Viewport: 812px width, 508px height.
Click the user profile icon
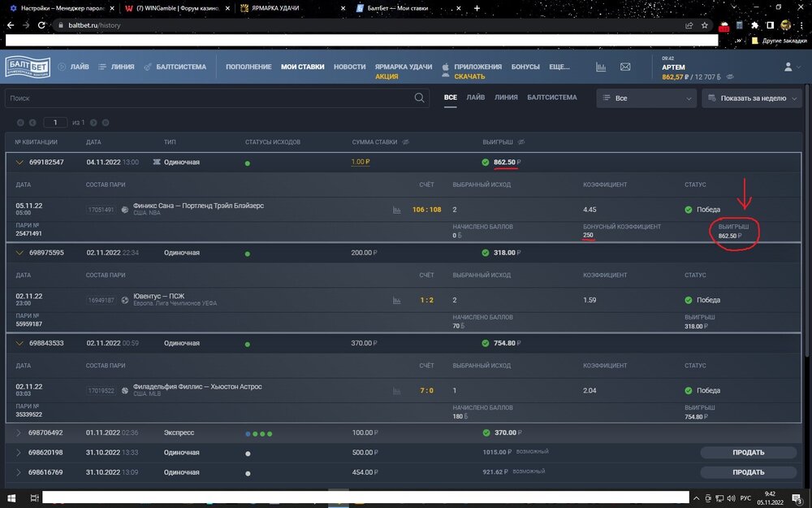point(788,67)
